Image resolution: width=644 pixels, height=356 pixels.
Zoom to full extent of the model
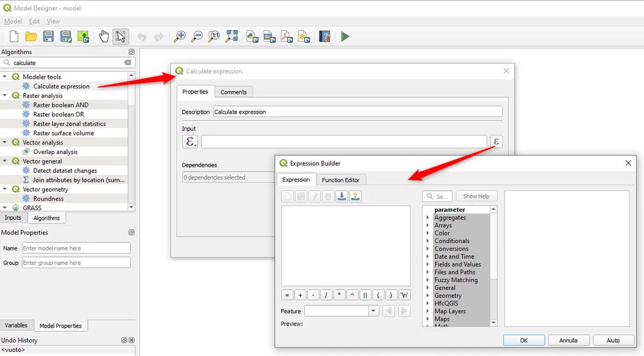coord(231,36)
